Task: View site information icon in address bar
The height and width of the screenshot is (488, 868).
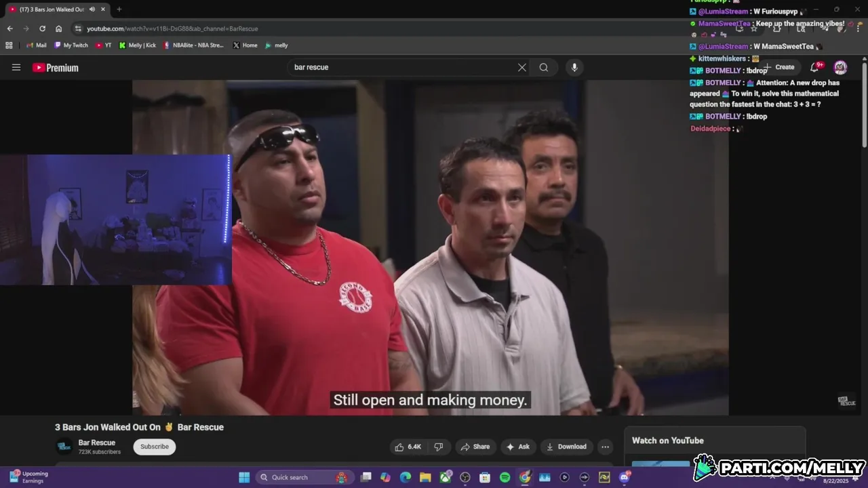Action: tap(78, 28)
